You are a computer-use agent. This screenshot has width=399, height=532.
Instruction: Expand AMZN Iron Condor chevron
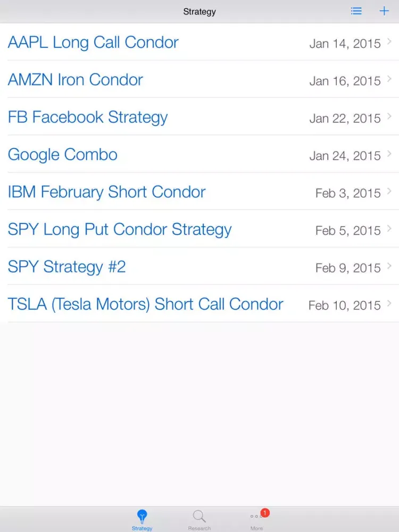pos(389,79)
